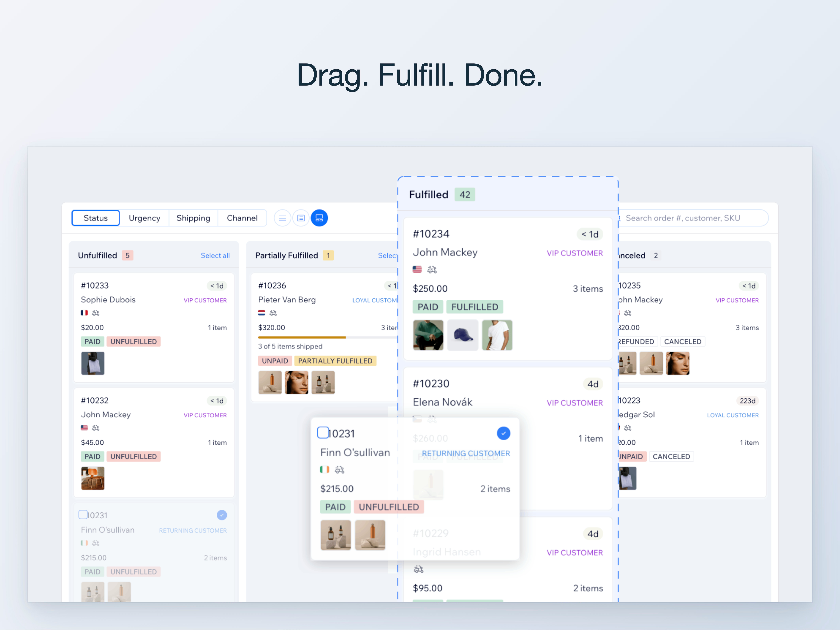
Task: Click US flag icon on order #10234
Action: pos(417,269)
